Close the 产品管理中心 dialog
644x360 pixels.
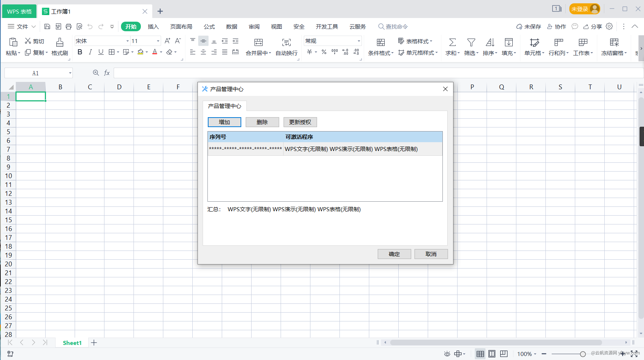coord(445,89)
